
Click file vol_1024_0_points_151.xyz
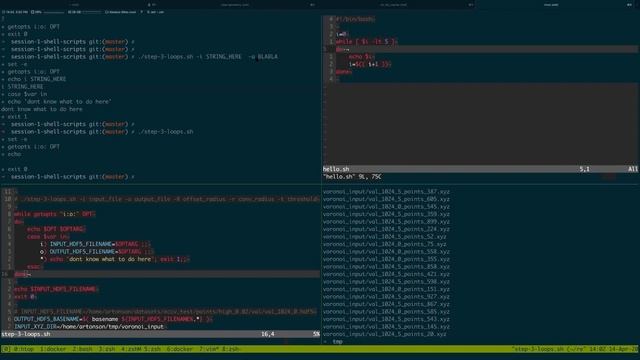pos(386,289)
